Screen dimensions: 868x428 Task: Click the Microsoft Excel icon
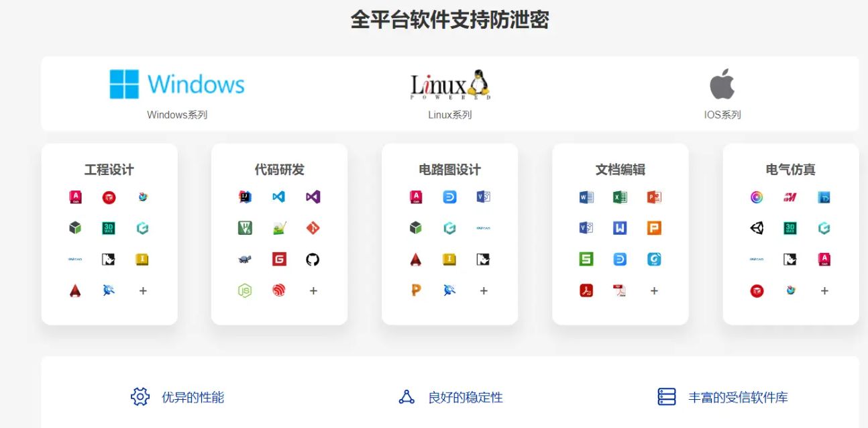(x=620, y=197)
